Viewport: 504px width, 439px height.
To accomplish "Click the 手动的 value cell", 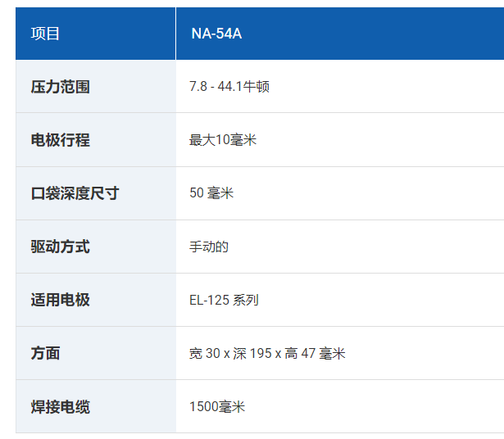I will click(340, 247).
